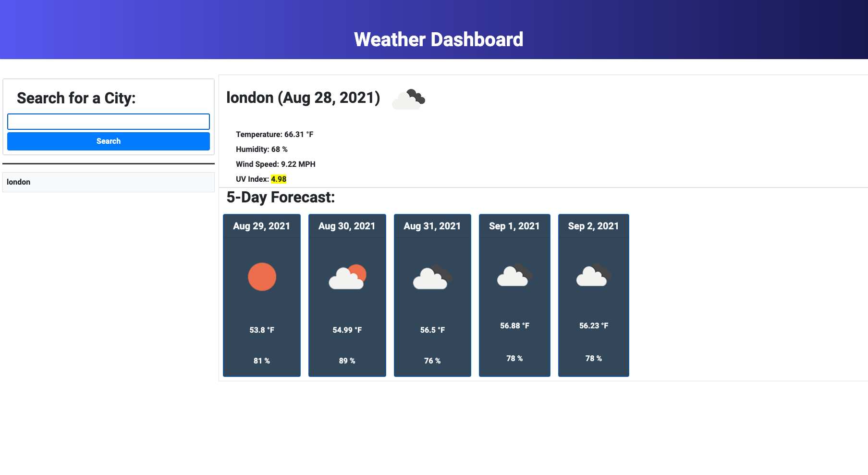Click the Weather Dashboard title banner
Screen dimensions: 868x475
(438, 39)
